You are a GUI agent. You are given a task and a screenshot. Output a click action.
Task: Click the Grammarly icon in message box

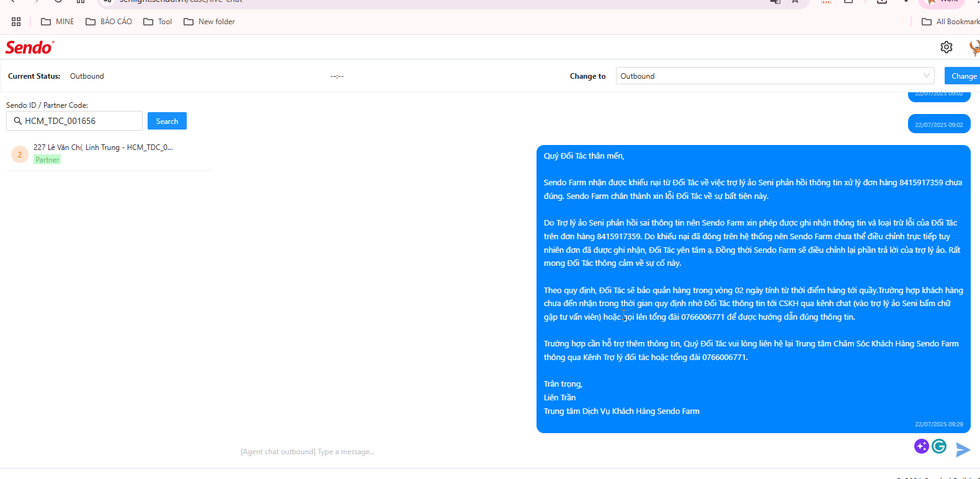(x=939, y=446)
